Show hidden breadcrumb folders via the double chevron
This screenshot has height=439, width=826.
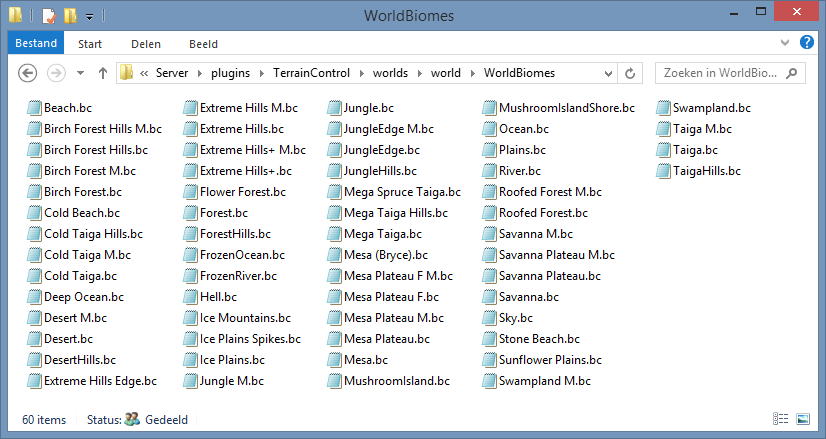click(144, 74)
